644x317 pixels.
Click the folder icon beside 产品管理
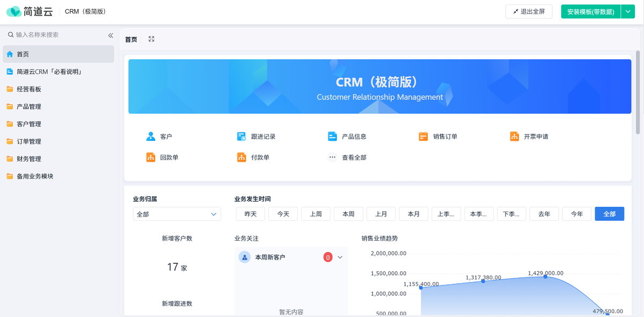(10, 106)
